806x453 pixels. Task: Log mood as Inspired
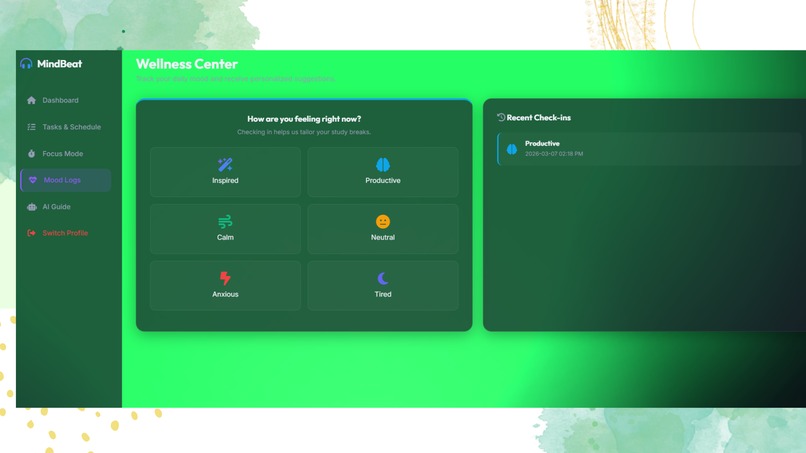point(225,172)
